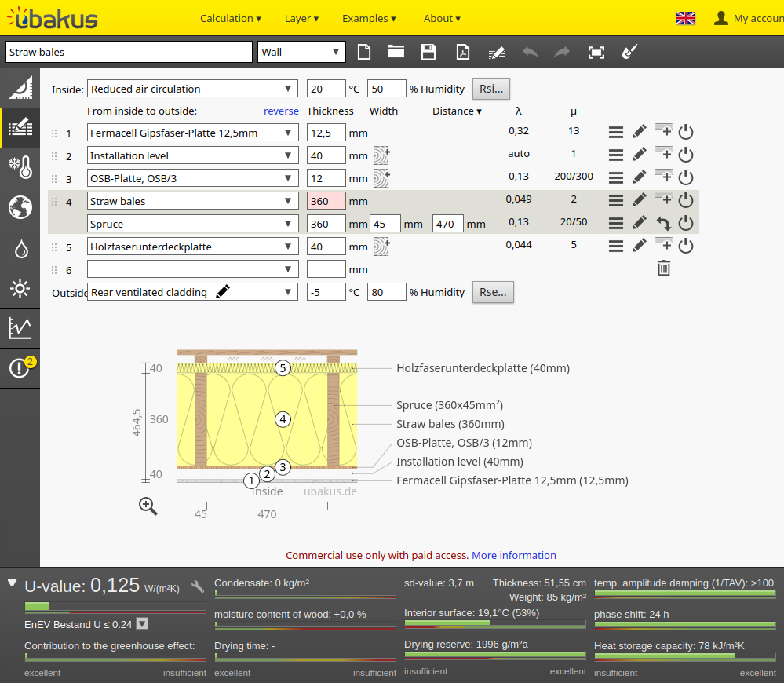784x683 pixels.
Task: Open the sun heat protection sidebar panel
Action: 20,288
